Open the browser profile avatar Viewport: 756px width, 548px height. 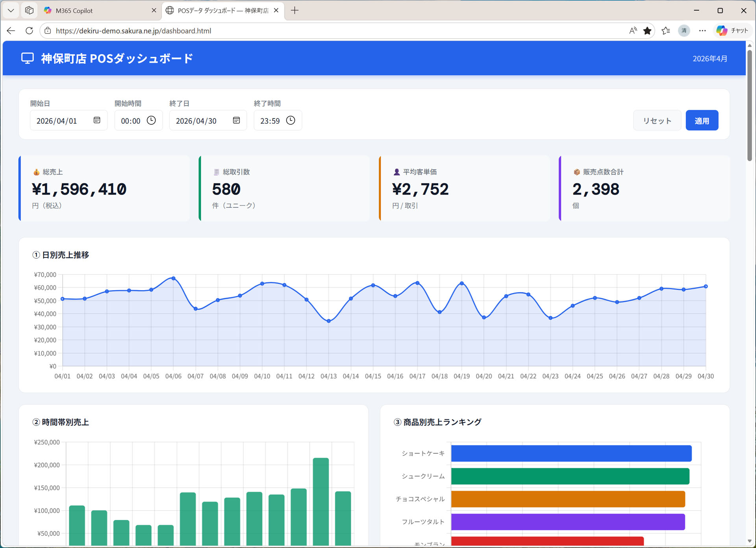click(x=684, y=31)
